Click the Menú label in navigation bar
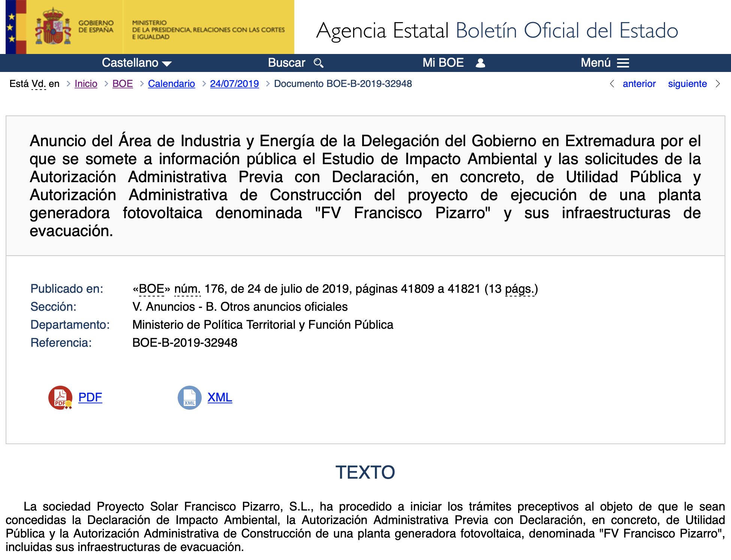Screen dimensions: 731x560 pyautogui.click(x=596, y=63)
